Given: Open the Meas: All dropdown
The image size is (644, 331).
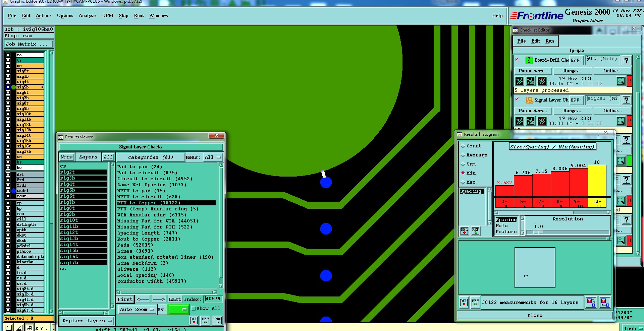Looking at the screenshot, I should 213,157.
